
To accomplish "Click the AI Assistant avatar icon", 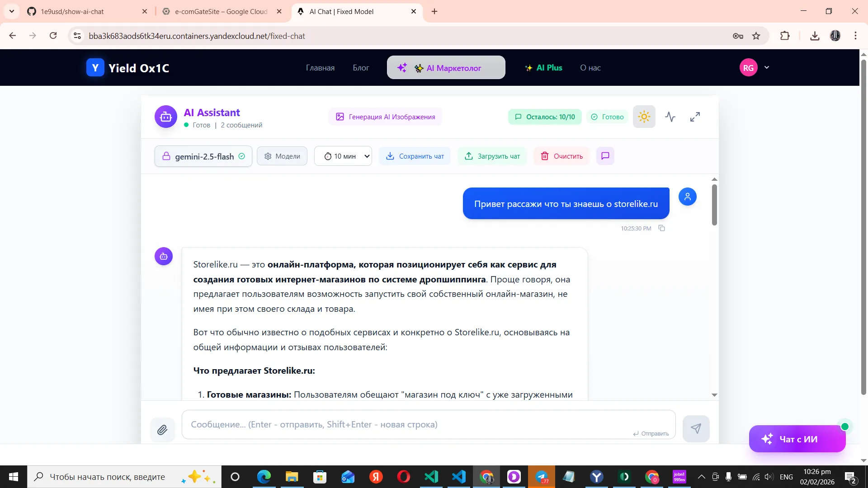I will 165,117.
